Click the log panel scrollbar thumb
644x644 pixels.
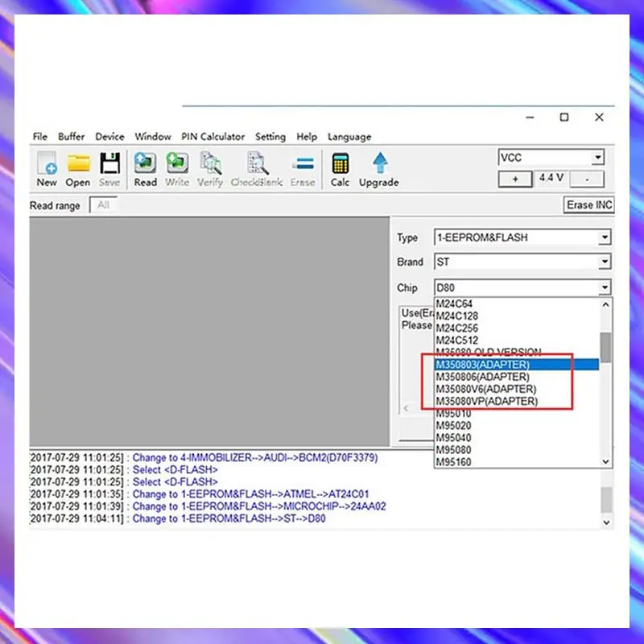606,500
